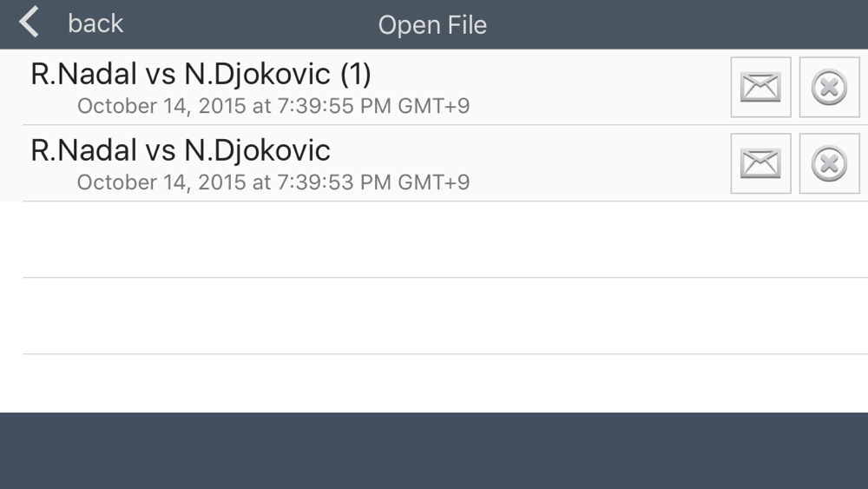Click the dark bottom toolbar area
Screen dimensions: 868x489
pos(434,451)
